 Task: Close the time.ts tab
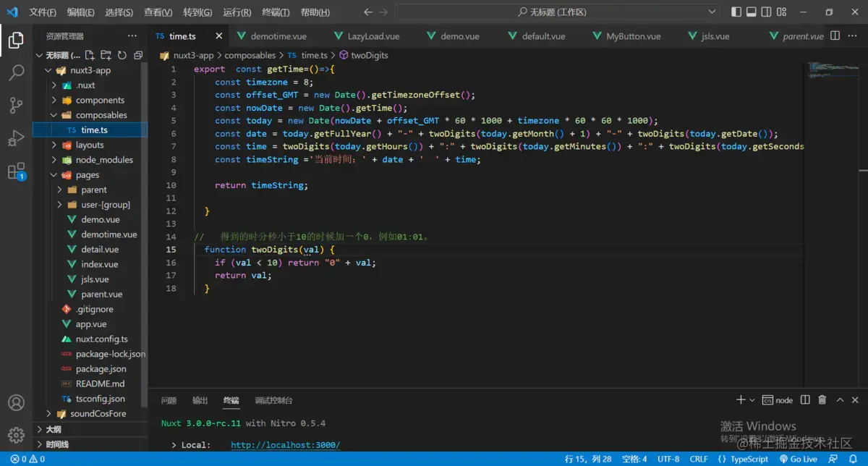click(x=219, y=36)
